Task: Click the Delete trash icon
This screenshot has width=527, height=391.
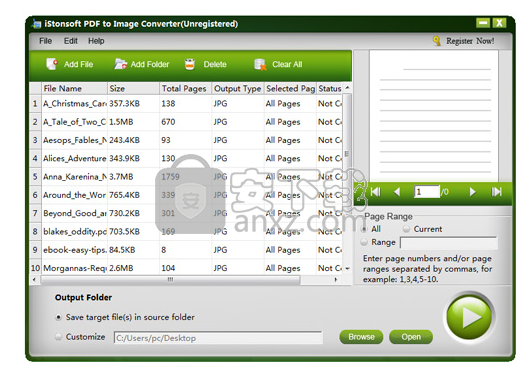Action: (x=190, y=64)
